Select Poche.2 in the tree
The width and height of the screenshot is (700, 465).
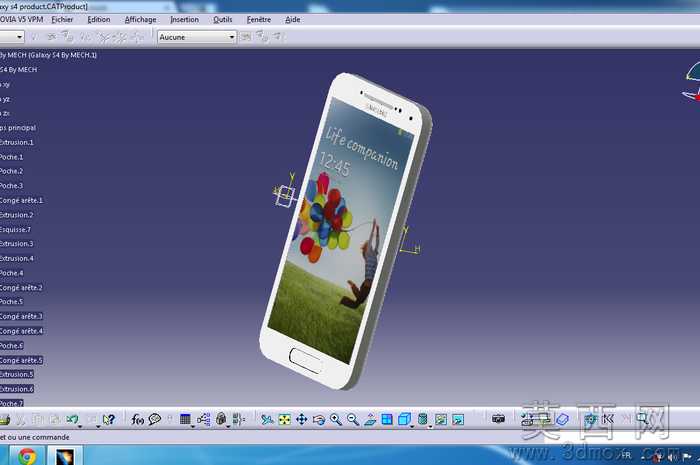[12, 171]
